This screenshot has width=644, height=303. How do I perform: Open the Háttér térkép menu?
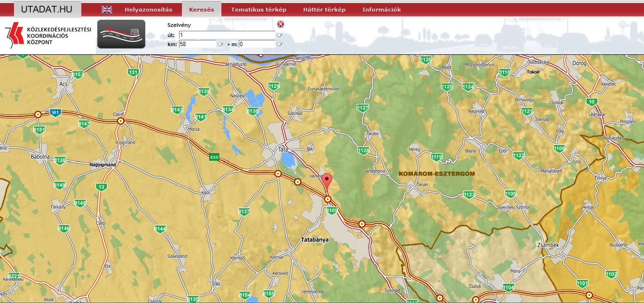tap(324, 10)
